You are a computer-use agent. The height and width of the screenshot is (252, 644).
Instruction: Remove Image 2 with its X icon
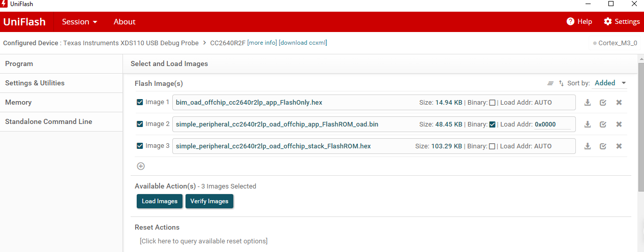pos(619,124)
